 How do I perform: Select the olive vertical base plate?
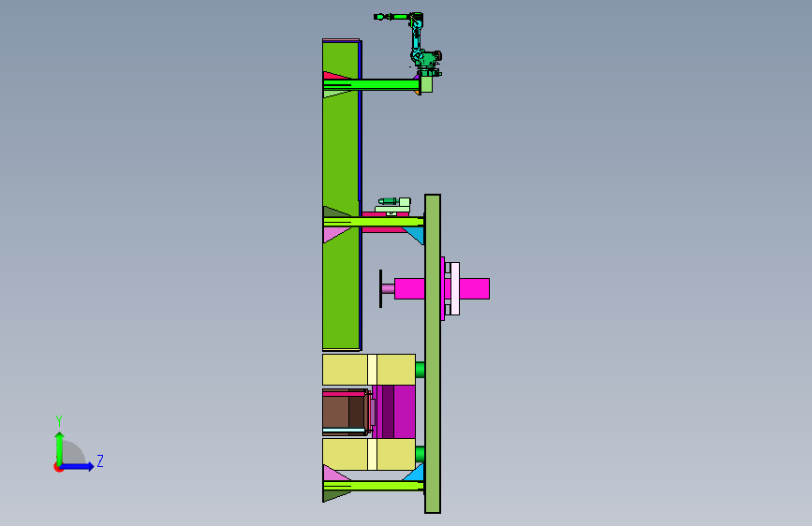433,354
